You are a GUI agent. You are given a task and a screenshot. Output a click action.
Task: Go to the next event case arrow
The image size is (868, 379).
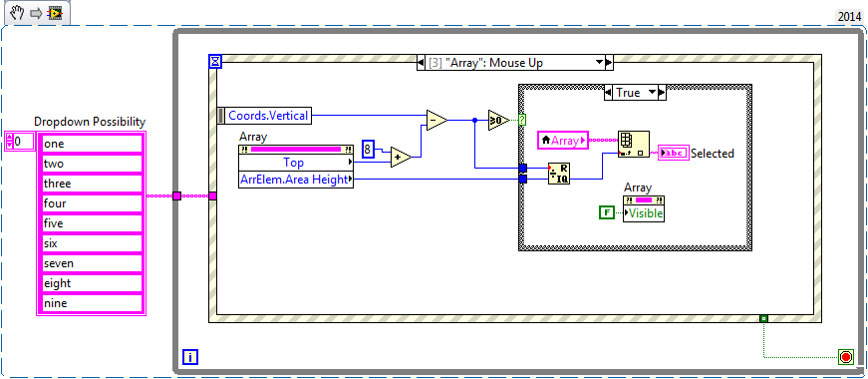(x=609, y=63)
